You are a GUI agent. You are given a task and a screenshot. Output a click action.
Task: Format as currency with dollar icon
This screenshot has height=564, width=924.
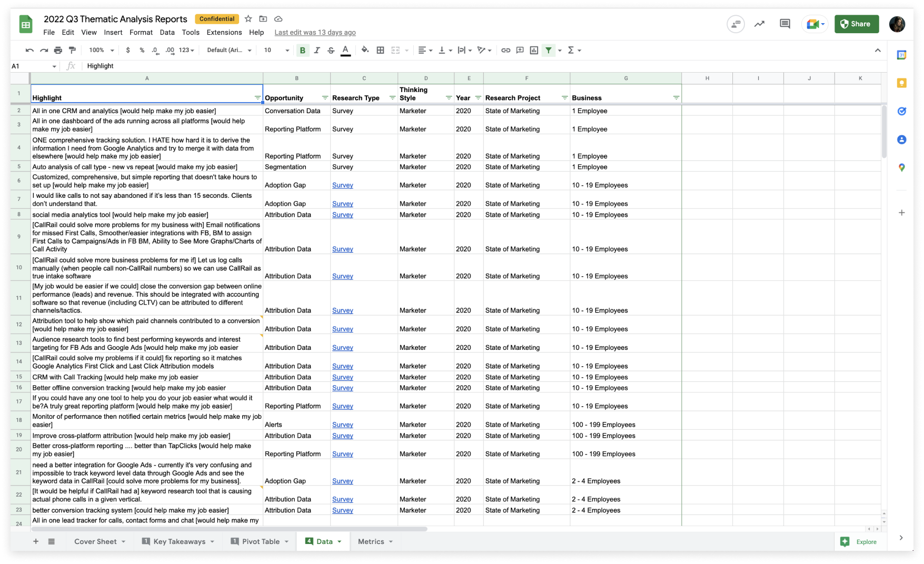[128, 51]
